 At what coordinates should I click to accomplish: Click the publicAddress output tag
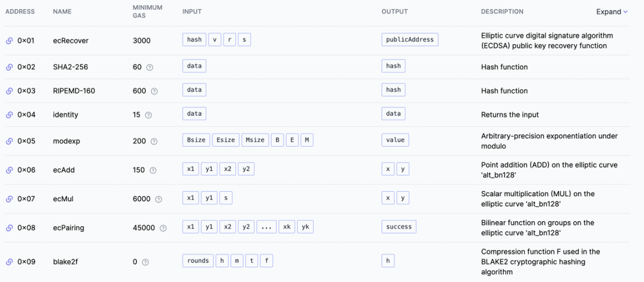(x=410, y=40)
